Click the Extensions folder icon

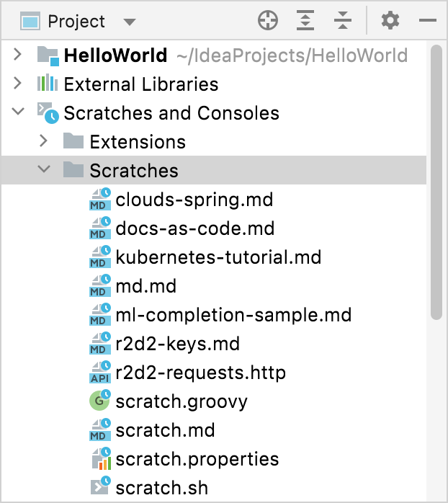click(x=73, y=141)
